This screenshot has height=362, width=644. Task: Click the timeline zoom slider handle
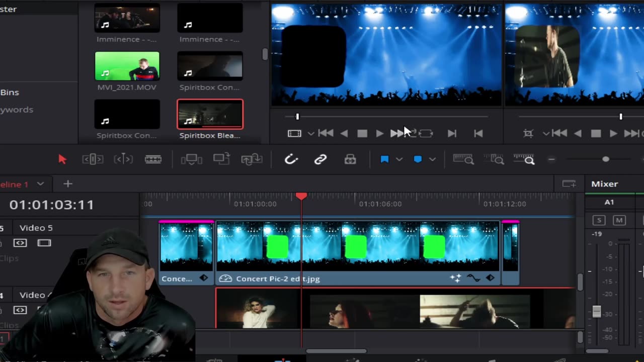[x=606, y=159]
